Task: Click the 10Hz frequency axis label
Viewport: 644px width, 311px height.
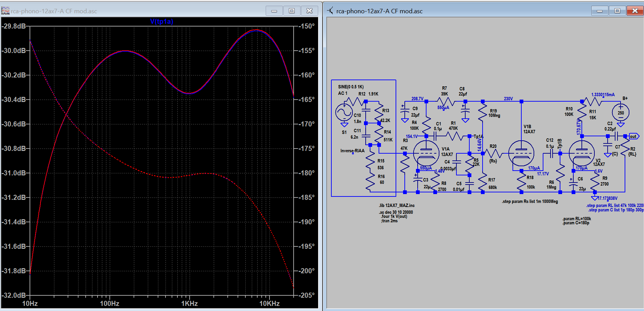Action: (x=30, y=303)
